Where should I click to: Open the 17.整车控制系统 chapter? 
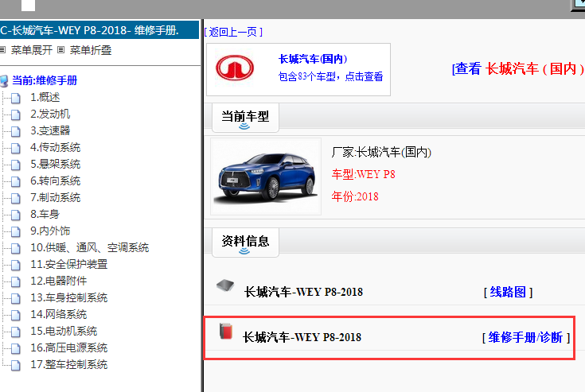click(68, 364)
